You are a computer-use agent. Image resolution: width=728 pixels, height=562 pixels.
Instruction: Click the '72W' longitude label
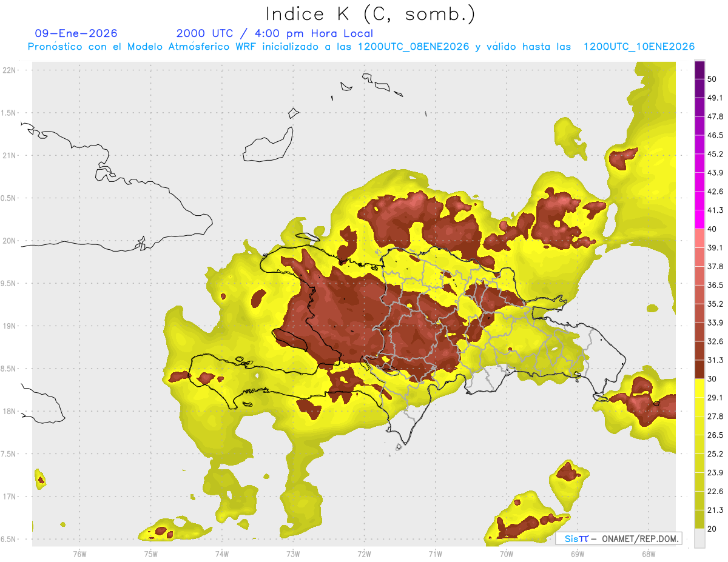point(364,554)
